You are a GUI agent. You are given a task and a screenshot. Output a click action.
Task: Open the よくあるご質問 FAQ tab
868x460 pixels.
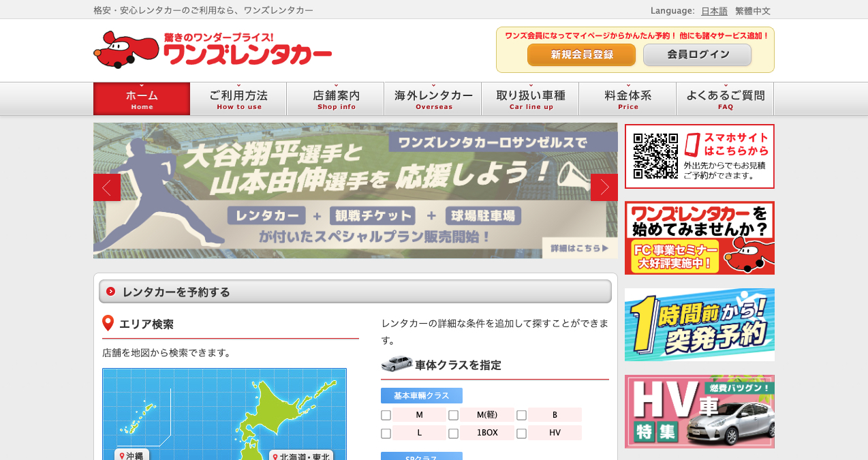coord(726,99)
